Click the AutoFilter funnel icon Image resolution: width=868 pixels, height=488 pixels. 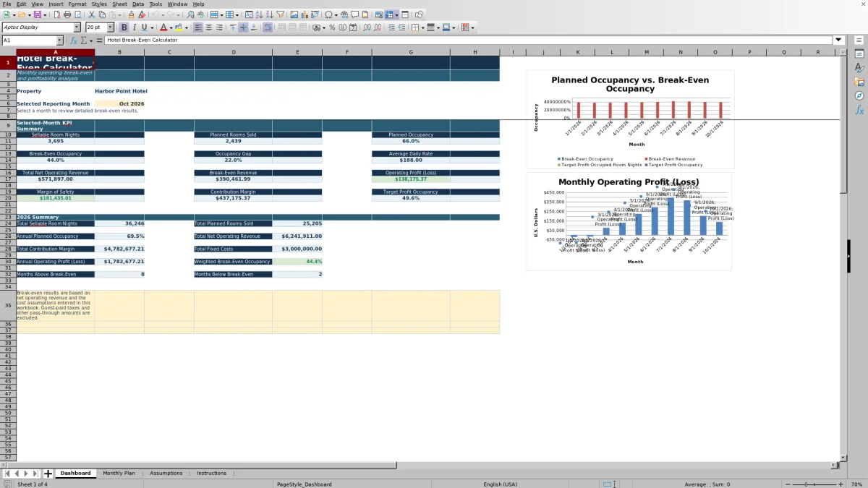pyautogui.click(x=279, y=14)
